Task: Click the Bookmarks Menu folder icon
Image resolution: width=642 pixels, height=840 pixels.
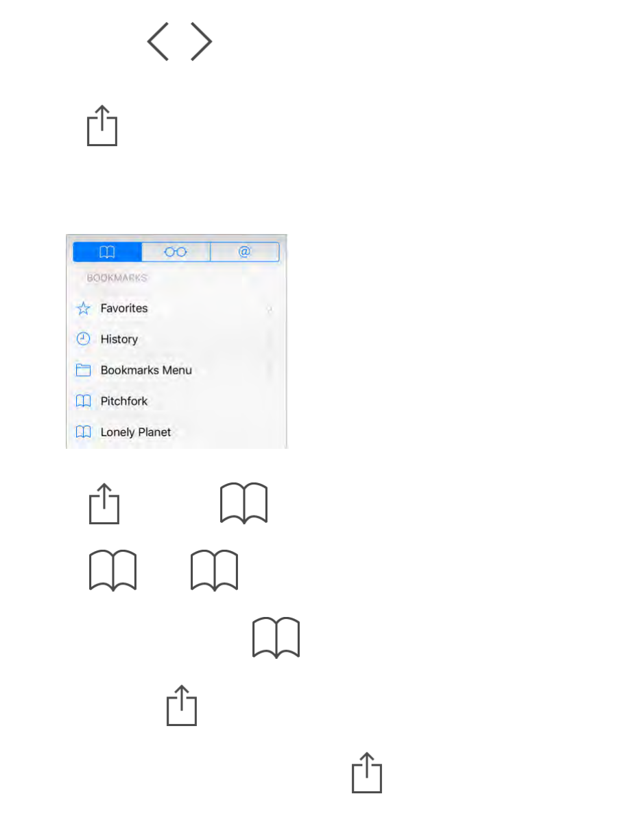Action: tap(84, 371)
